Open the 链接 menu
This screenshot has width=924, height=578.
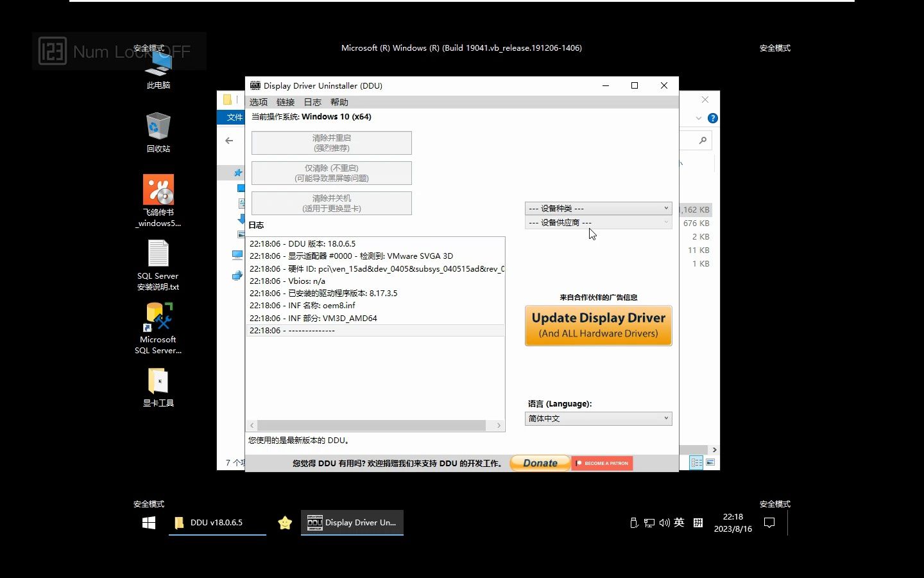[286, 102]
